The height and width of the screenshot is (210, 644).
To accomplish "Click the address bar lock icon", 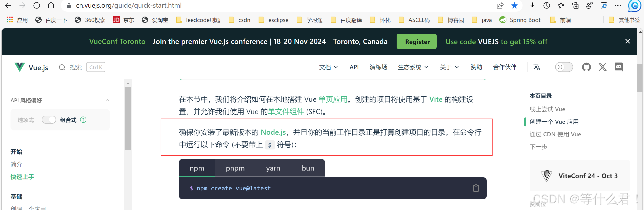I will [x=69, y=6].
